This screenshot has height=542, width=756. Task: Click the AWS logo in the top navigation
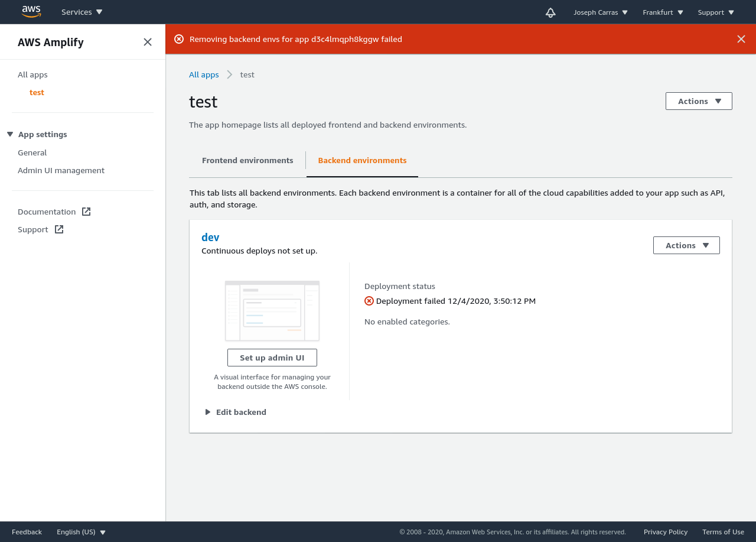click(31, 12)
